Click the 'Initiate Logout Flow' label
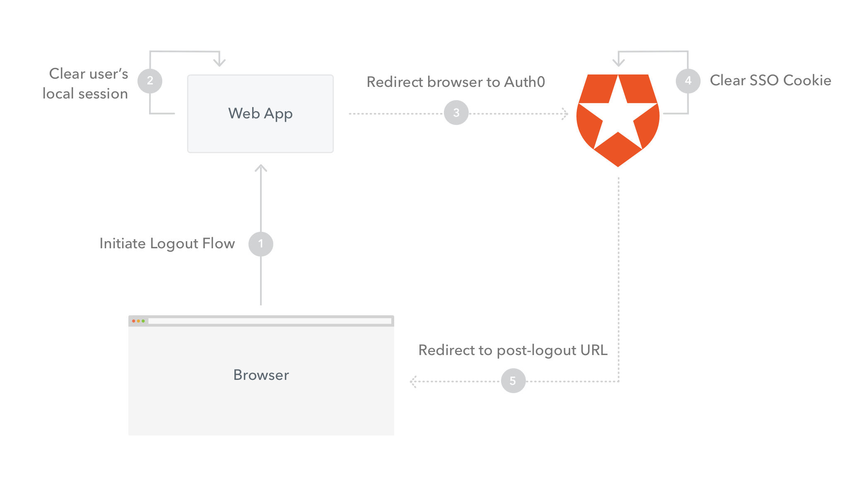 click(167, 244)
